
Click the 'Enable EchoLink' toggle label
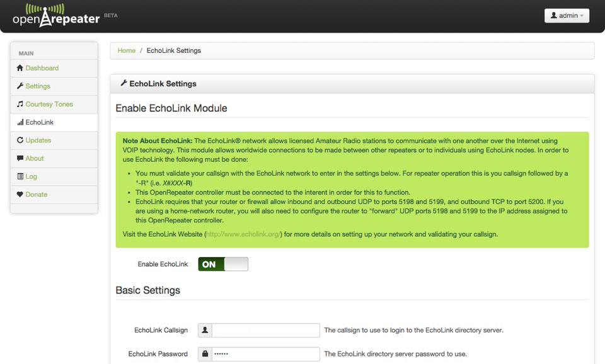tap(163, 264)
